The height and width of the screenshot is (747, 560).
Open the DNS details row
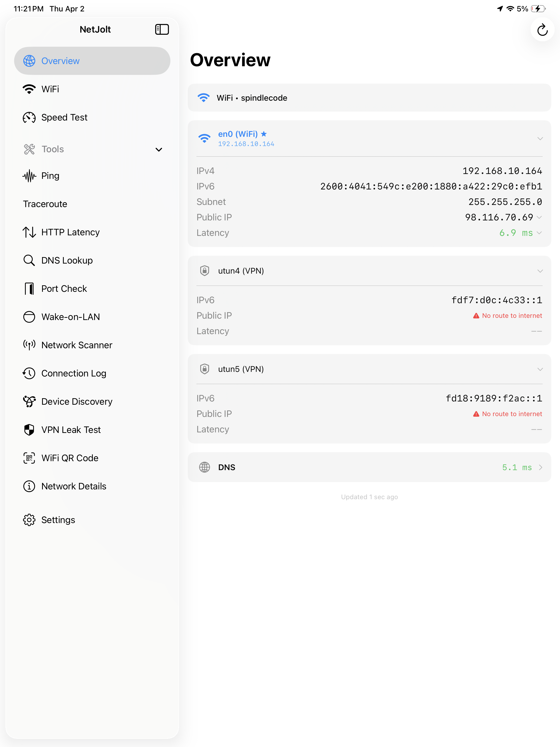(369, 467)
